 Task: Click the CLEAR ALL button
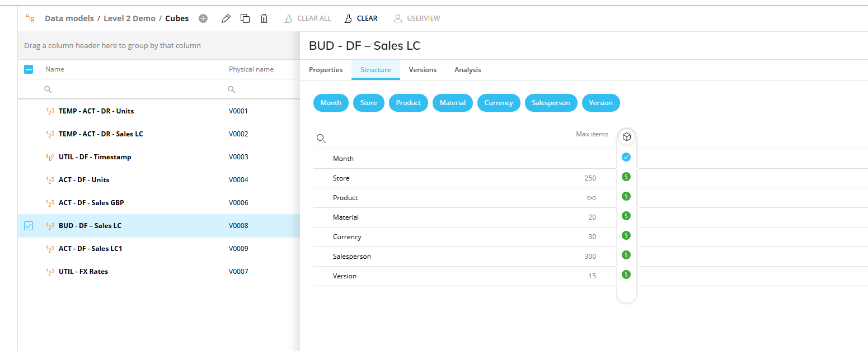pyautogui.click(x=308, y=18)
